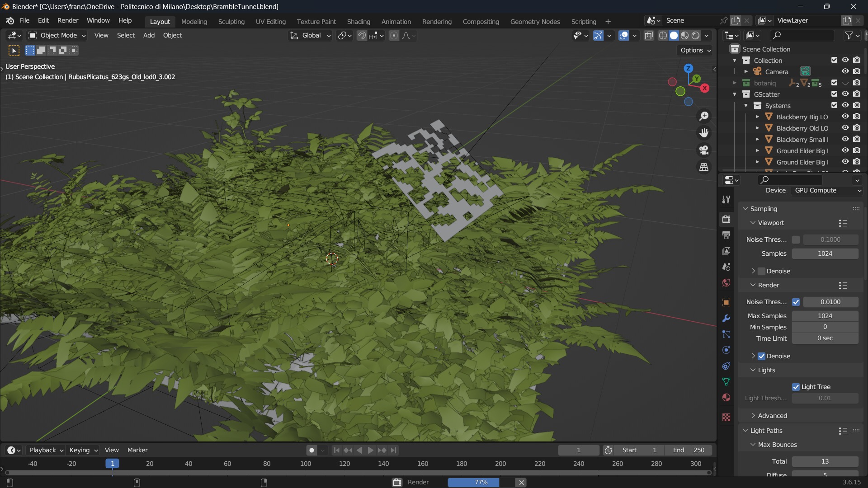This screenshot has width=868, height=488.
Task: Toggle X-ray view in viewport header
Action: point(649,36)
